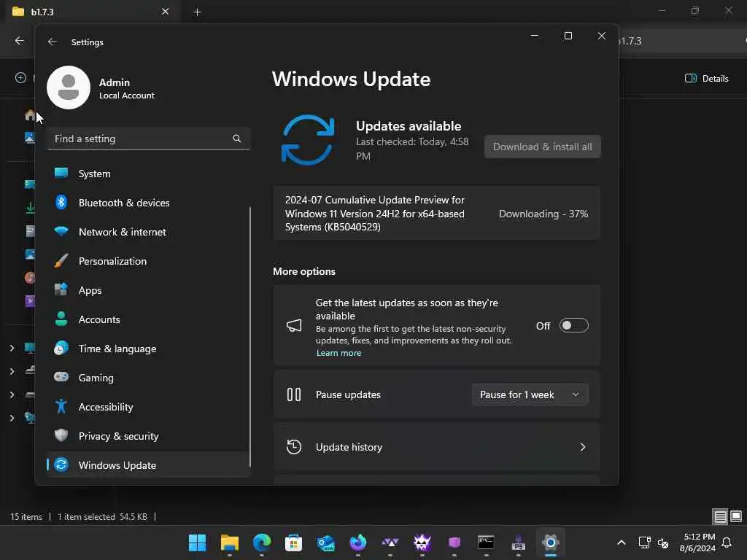Launch Microsoft Edge from the taskbar

(262, 542)
